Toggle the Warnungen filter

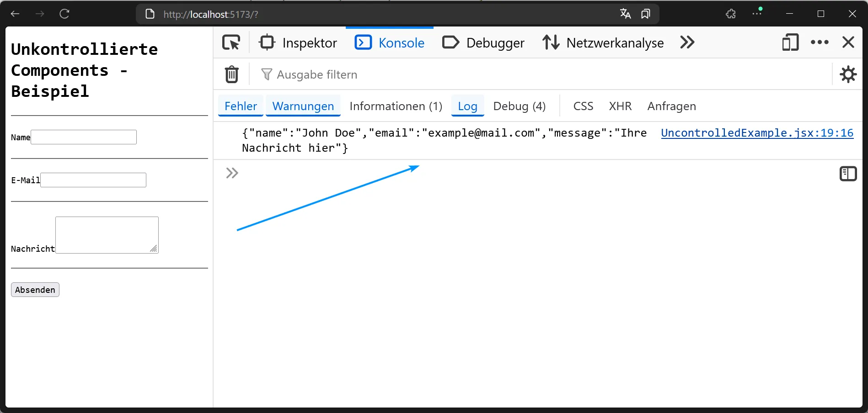[303, 106]
